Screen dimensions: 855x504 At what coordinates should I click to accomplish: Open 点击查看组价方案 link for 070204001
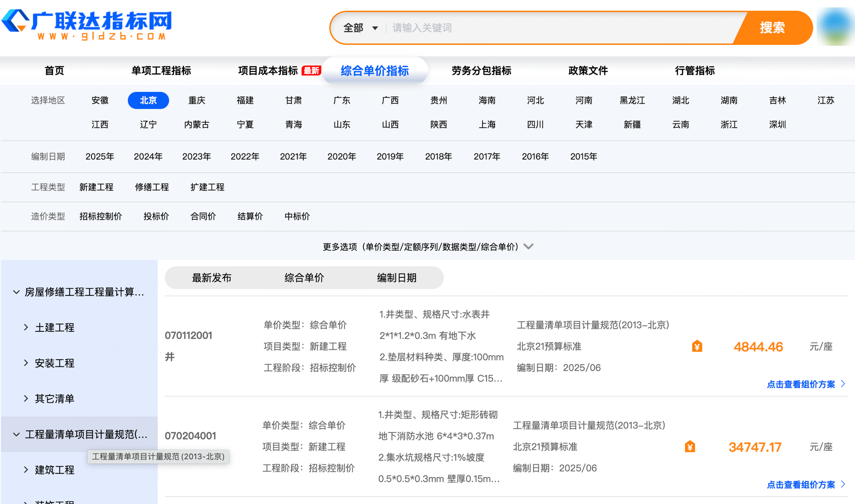click(801, 485)
